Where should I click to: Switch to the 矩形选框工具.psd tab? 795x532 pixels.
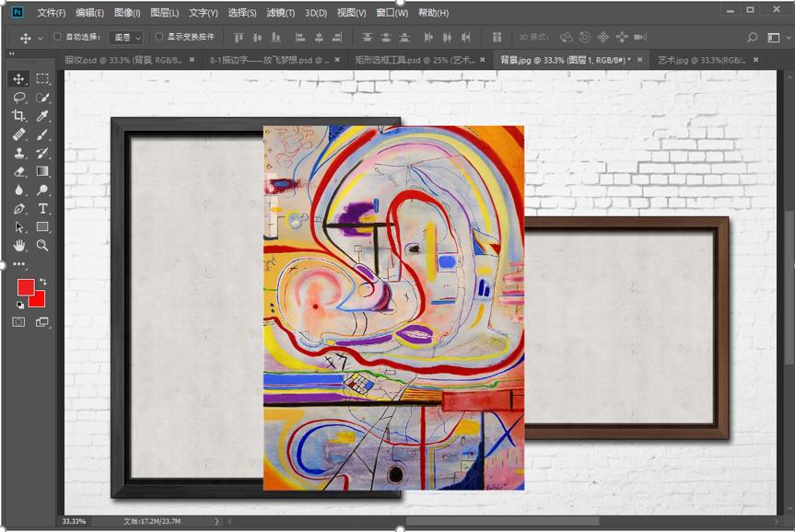click(415, 60)
